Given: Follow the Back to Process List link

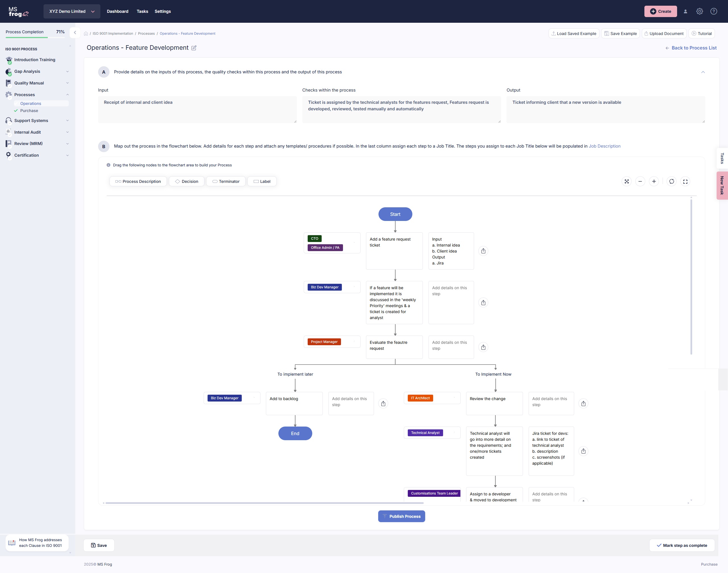Looking at the screenshot, I should (x=691, y=48).
